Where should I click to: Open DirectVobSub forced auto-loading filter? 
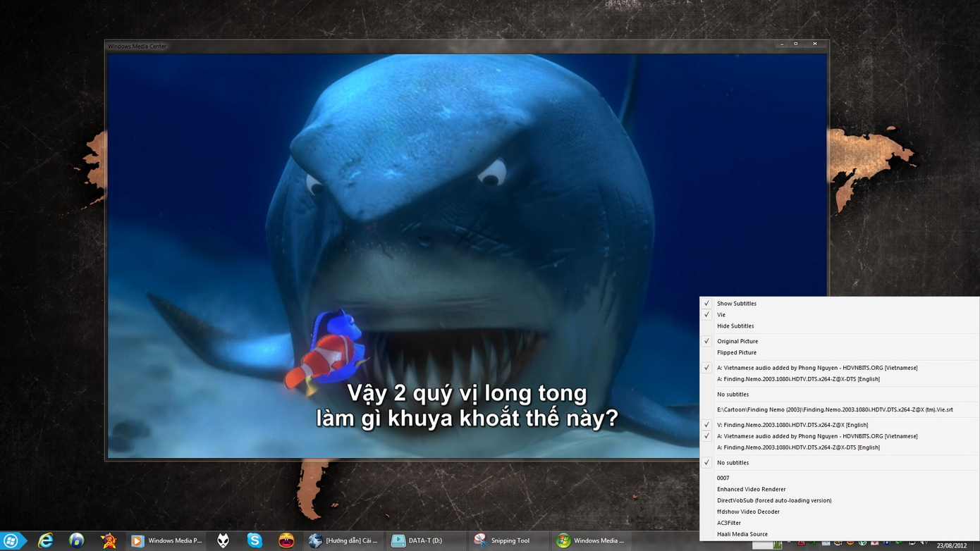coord(839,500)
